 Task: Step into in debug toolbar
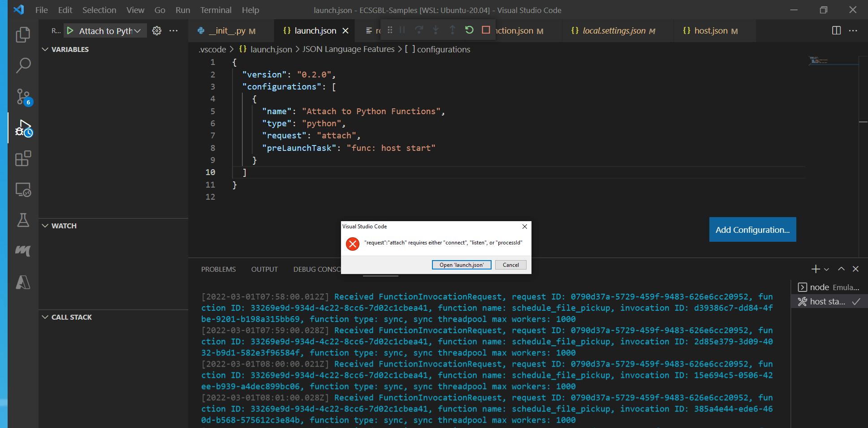(x=436, y=30)
